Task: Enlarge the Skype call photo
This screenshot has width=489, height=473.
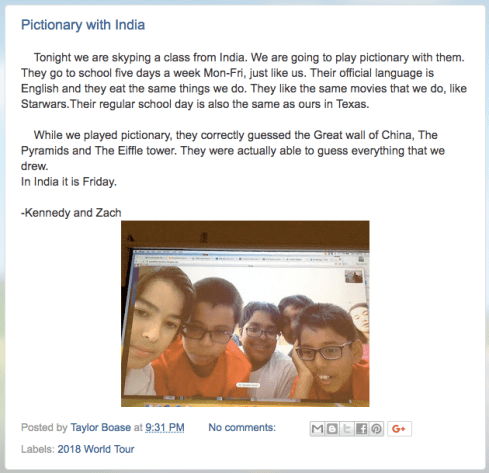Action: (x=245, y=314)
